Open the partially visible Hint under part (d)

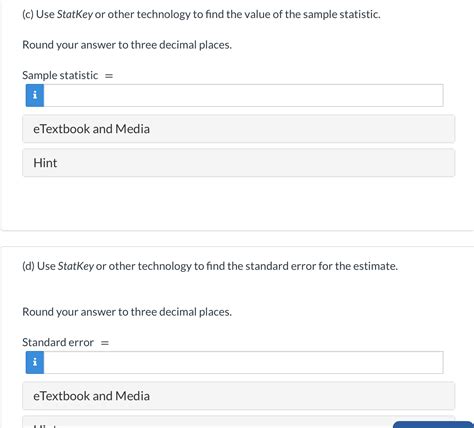click(x=207, y=422)
